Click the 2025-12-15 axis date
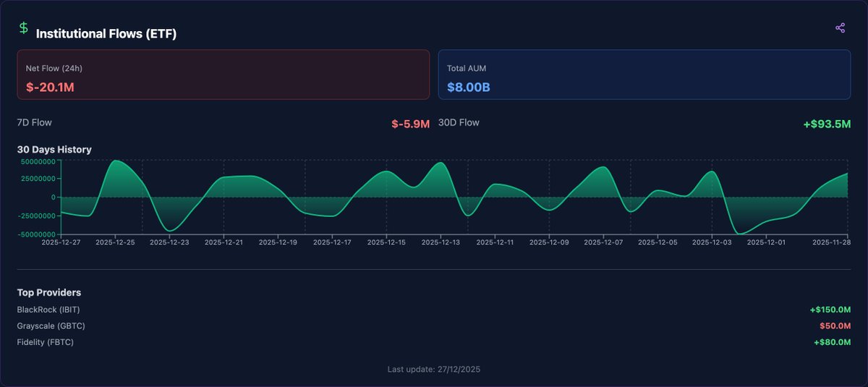This screenshot has width=868, height=387. pos(387,243)
